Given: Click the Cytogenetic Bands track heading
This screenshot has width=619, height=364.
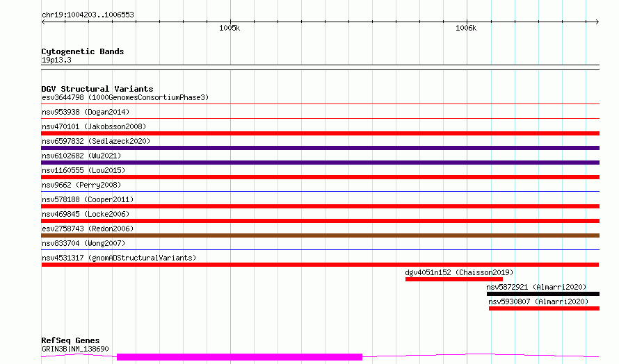Looking at the screenshot, I should point(83,51).
